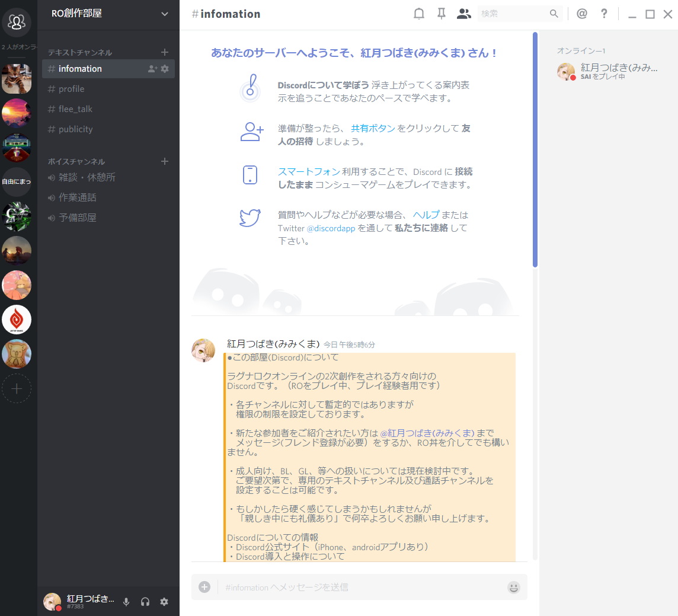Click the テキストチャンネル category header
The height and width of the screenshot is (616, 678).
(x=80, y=53)
